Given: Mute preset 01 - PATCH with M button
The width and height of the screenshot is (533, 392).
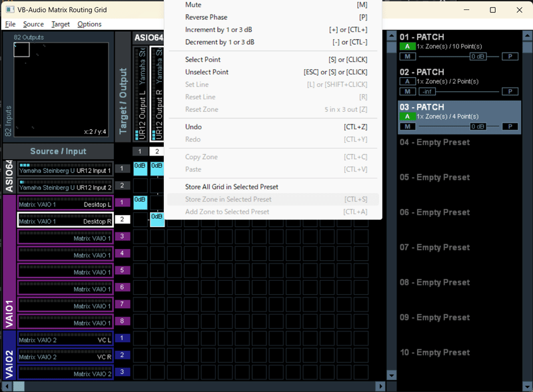Looking at the screenshot, I should coord(408,57).
